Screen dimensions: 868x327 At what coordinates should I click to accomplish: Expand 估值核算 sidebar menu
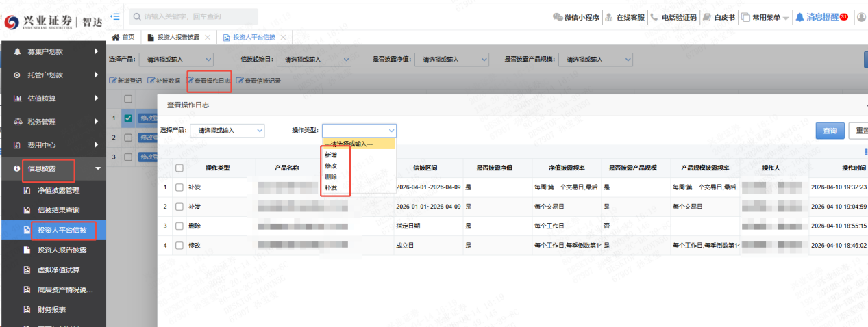coord(53,99)
